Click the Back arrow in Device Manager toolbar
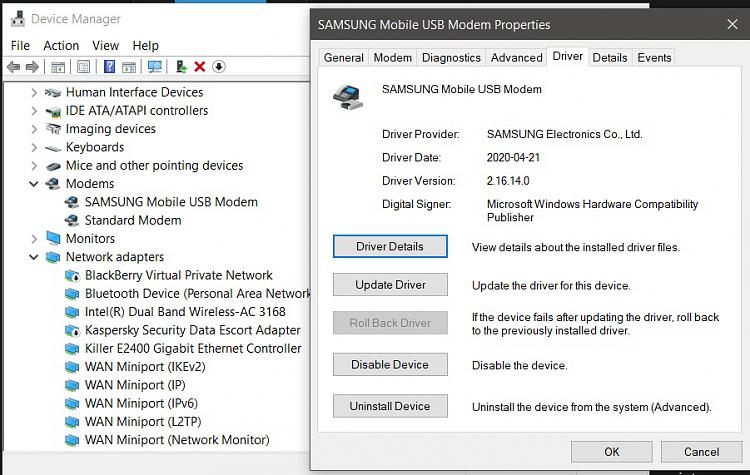Screen dimensions: 750x475 point(13,66)
